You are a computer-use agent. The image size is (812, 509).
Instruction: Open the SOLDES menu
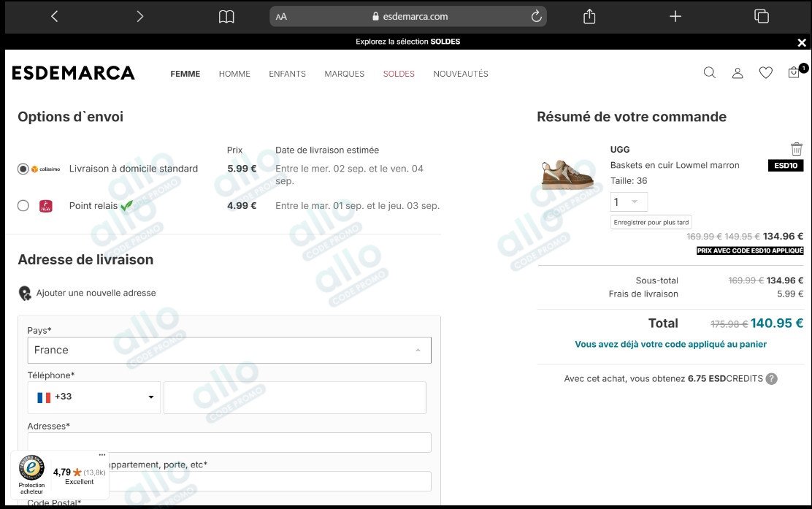399,74
